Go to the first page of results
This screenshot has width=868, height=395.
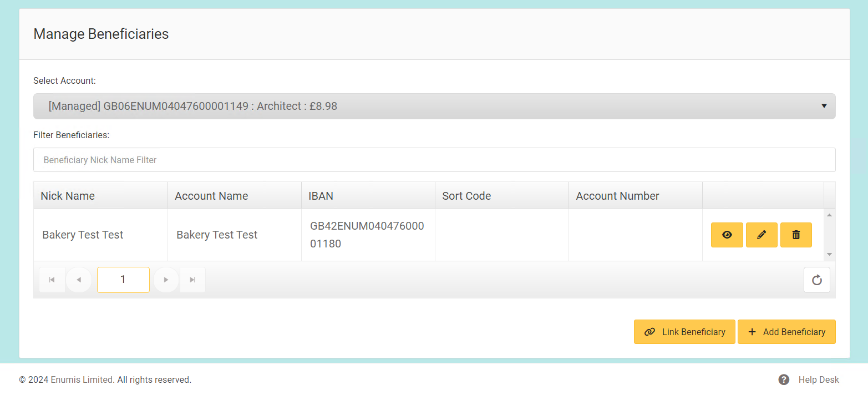[52, 280]
